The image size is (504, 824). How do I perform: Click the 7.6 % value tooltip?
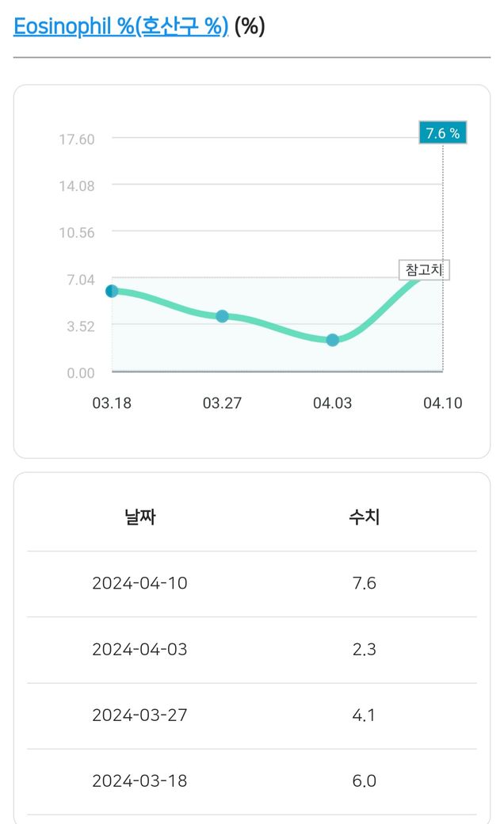(x=442, y=133)
